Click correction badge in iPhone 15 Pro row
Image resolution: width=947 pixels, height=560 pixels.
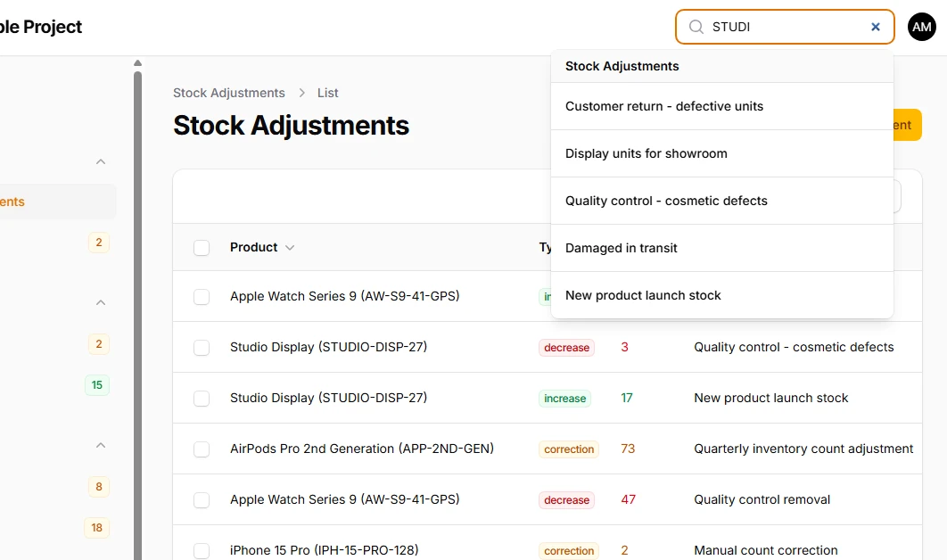[x=569, y=550]
